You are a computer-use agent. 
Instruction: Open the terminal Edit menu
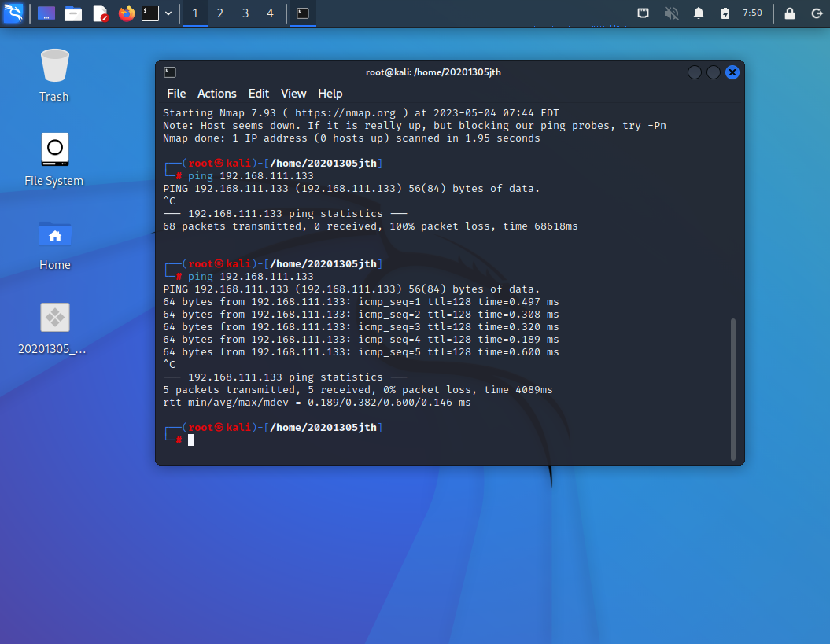[x=259, y=94]
